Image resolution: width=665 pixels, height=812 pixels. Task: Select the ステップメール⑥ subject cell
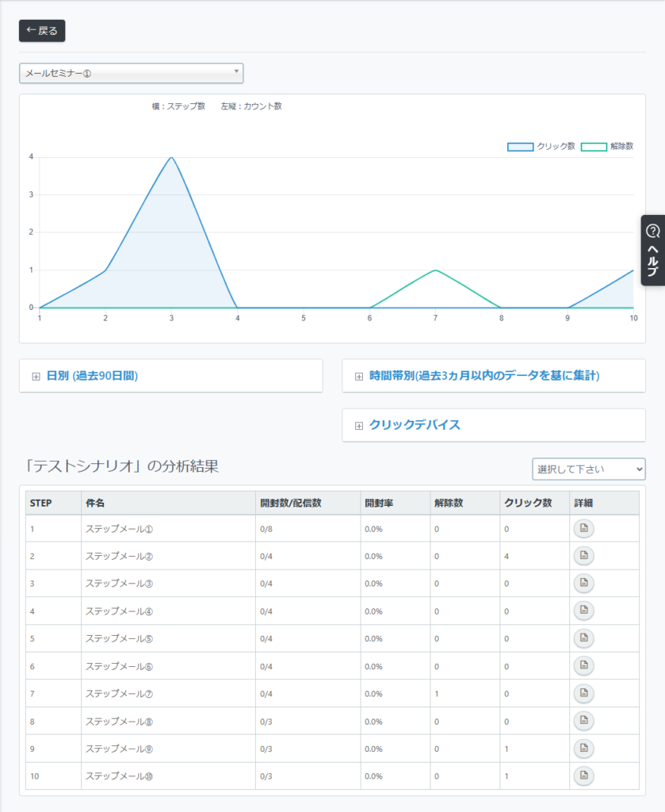[x=168, y=666]
